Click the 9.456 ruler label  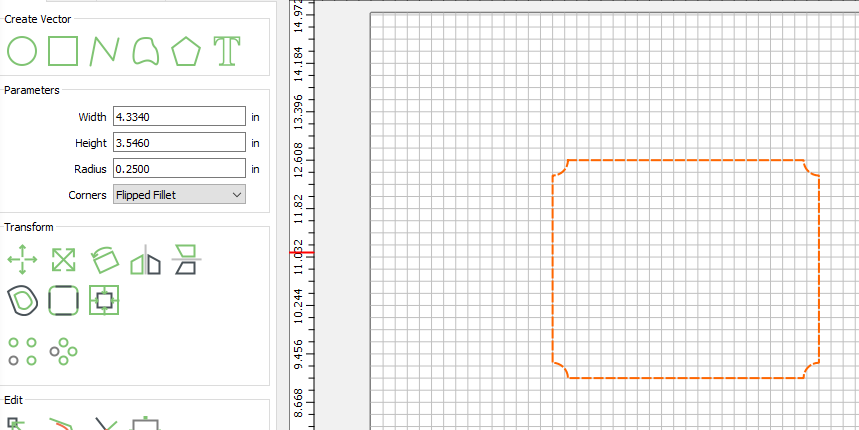299,356
